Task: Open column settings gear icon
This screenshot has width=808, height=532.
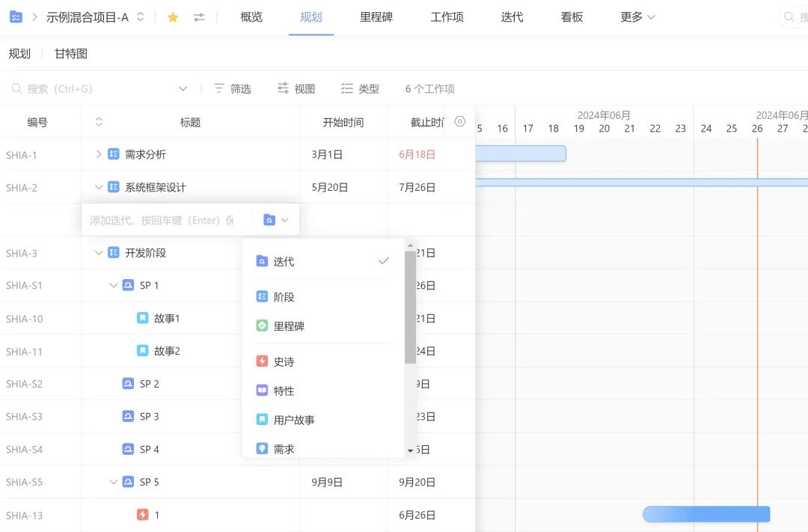Action: (x=459, y=122)
